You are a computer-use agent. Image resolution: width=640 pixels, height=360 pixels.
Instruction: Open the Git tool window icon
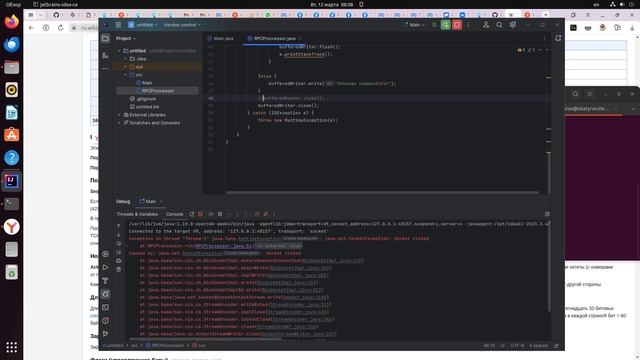click(x=105, y=334)
